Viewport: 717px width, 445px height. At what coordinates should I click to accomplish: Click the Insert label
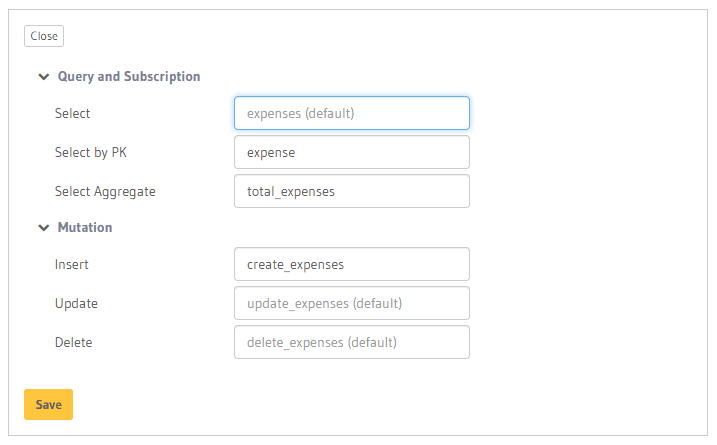[72, 264]
